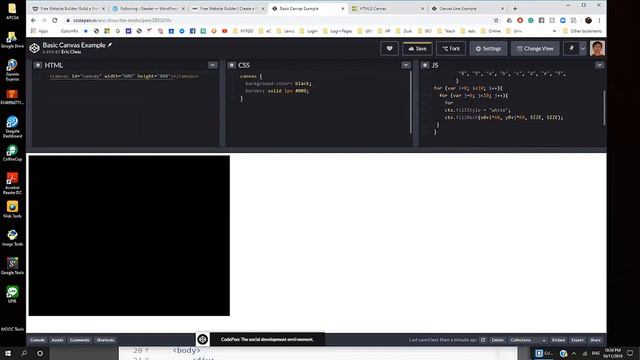Delete this pen
This screenshot has height=360, width=640.
pos(498,340)
